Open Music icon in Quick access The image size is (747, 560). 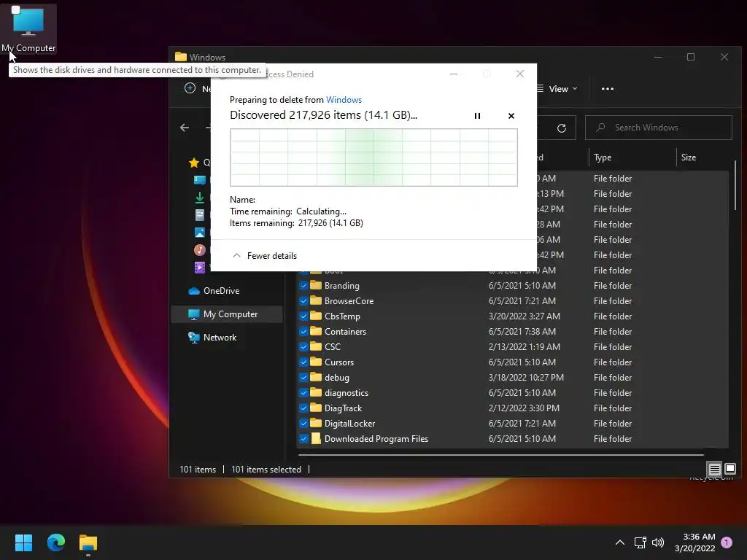point(200,249)
